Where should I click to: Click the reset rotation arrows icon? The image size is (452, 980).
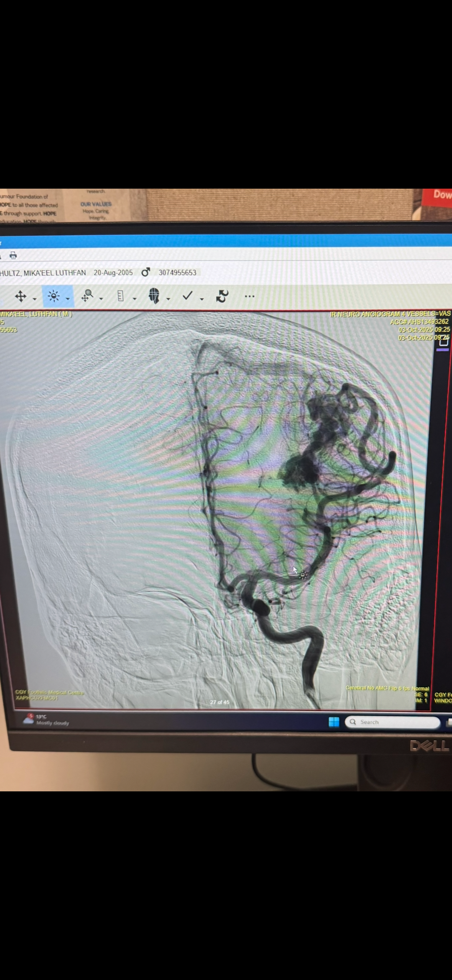point(222,296)
